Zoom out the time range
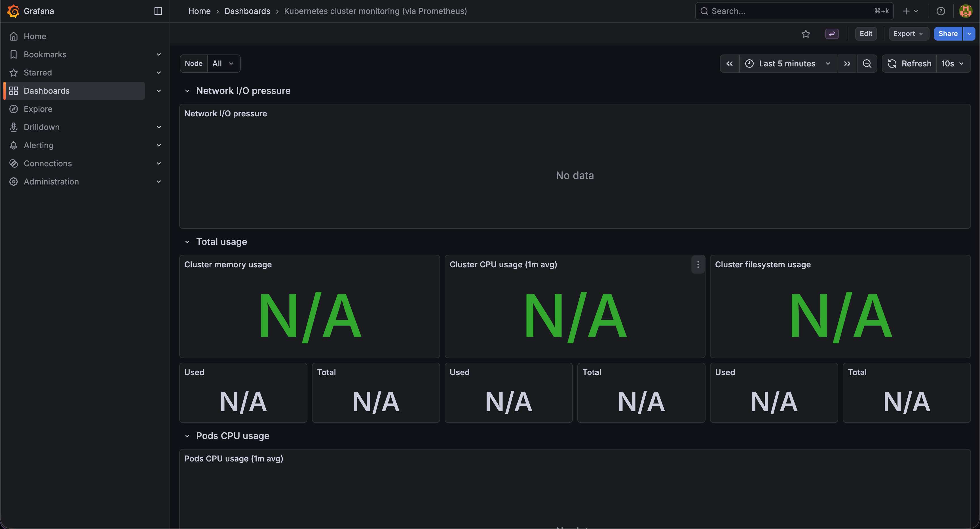 [867, 64]
